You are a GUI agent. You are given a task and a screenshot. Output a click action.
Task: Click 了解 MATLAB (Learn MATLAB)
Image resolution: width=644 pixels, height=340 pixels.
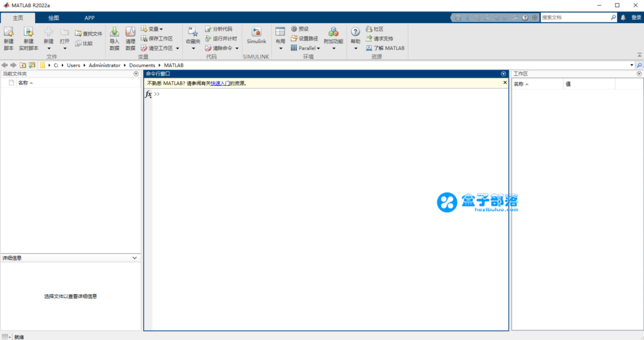tap(385, 48)
